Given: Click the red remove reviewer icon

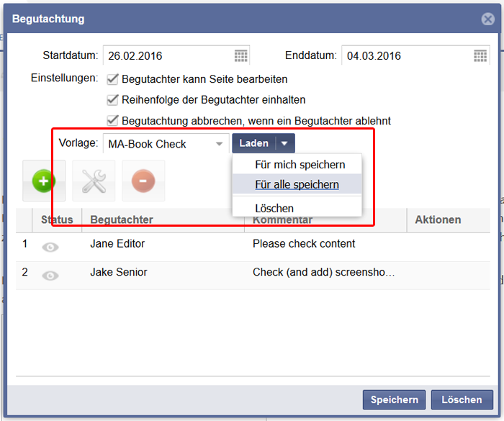Looking at the screenshot, I should point(143,181).
